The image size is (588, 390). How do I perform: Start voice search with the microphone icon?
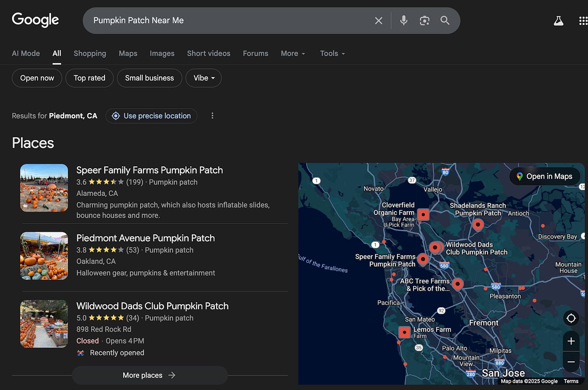(403, 21)
